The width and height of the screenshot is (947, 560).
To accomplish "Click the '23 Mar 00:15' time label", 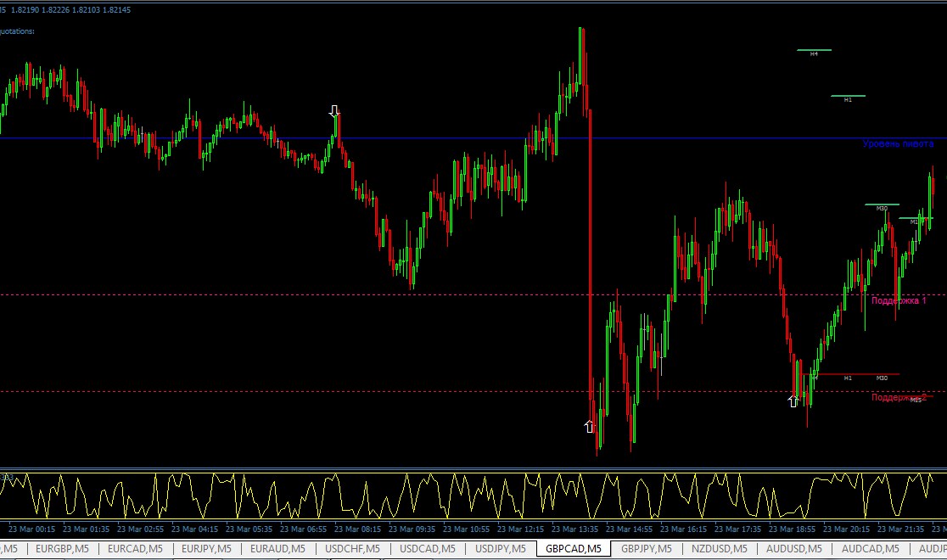I will pos(31,529).
